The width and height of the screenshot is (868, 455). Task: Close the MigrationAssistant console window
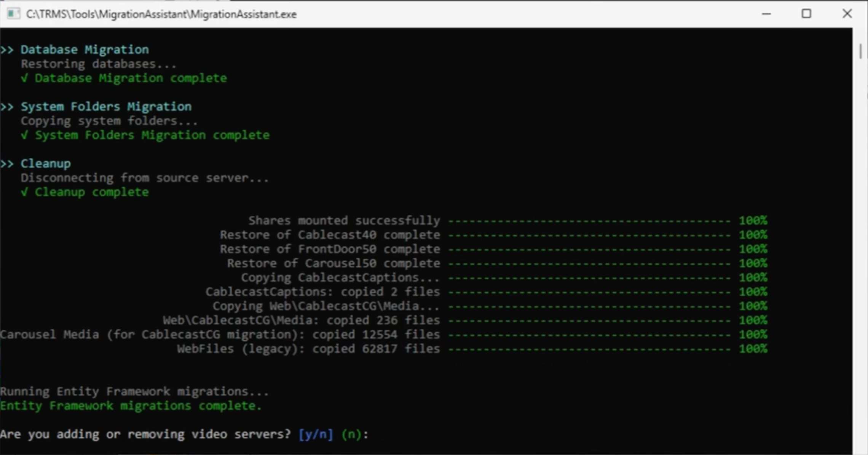click(847, 14)
